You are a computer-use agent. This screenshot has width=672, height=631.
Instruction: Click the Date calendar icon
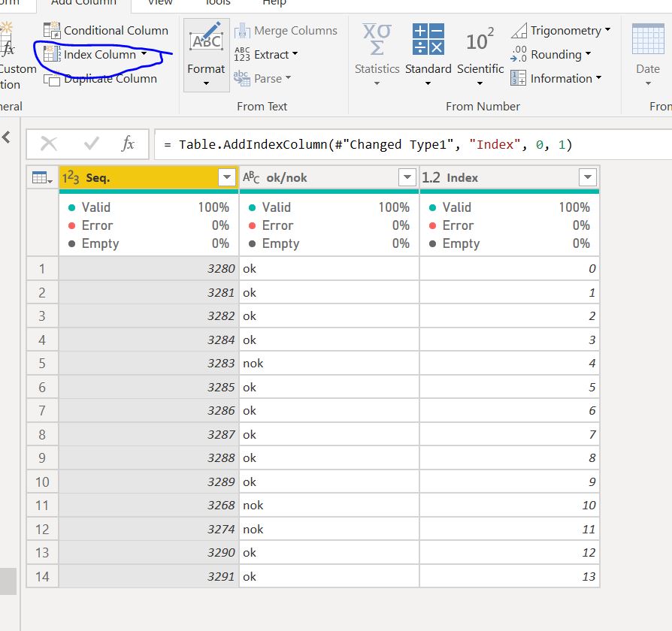(648, 39)
